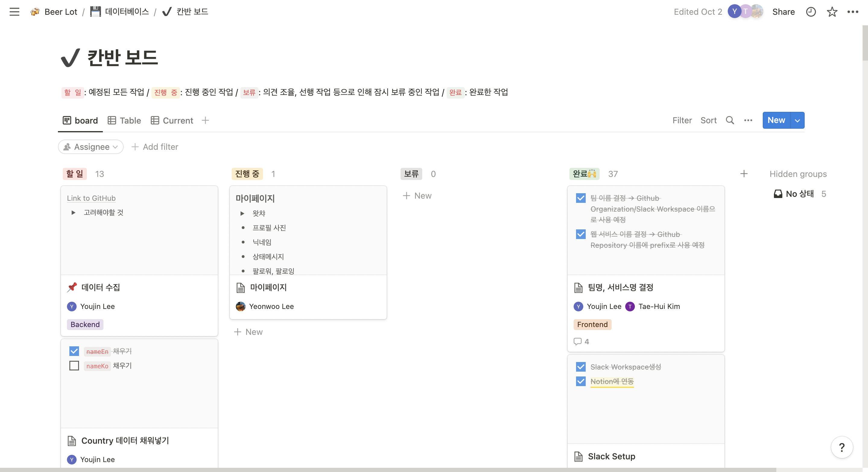Viewport: 868px width, 472px height.
Task: Click the Backend color tag
Action: 85,324
